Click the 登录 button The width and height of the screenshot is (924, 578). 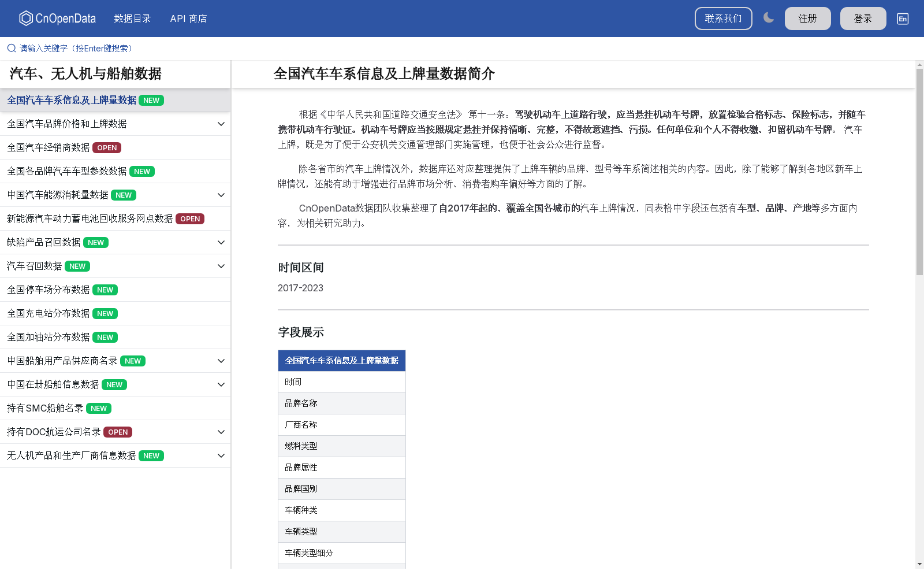(863, 18)
